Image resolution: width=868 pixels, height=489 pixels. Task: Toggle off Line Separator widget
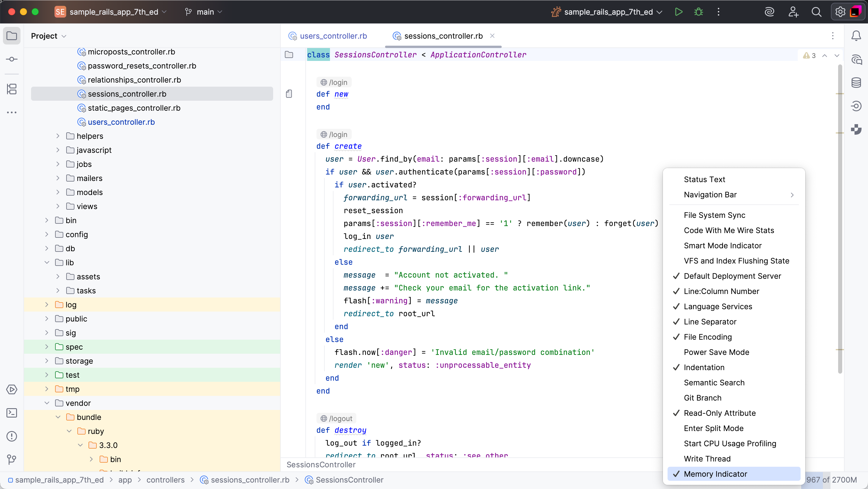[710, 322]
